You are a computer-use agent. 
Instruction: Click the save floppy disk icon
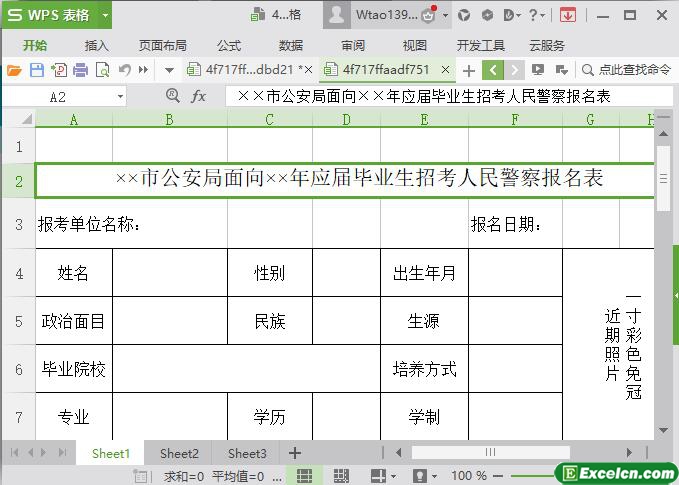pos(37,70)
